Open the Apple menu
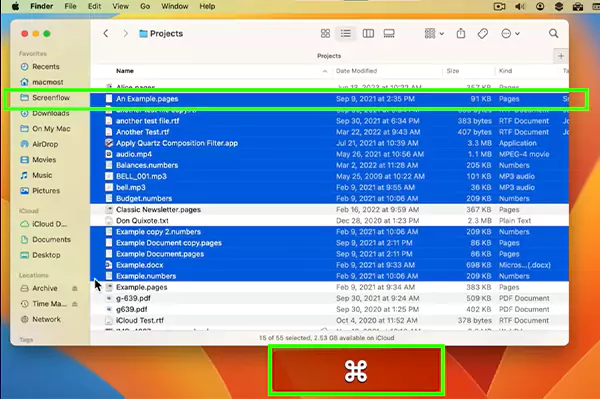 (15, 7)
